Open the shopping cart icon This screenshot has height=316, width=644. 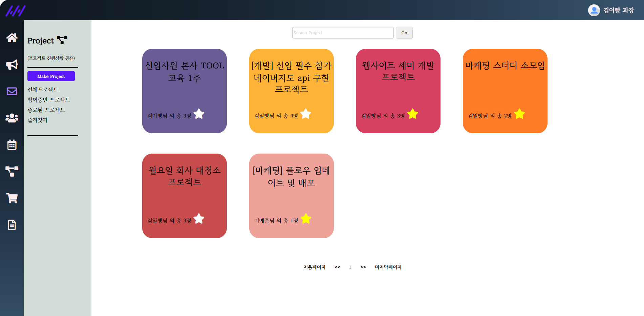tap(12, 198)
